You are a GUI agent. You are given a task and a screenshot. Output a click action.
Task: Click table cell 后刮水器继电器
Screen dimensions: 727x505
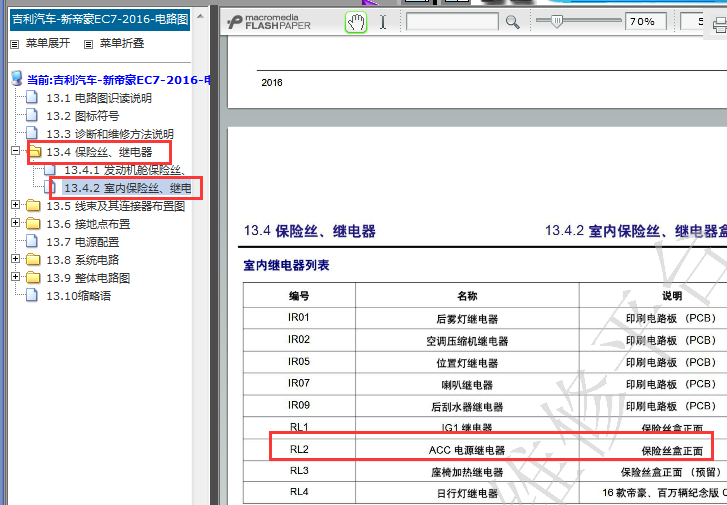pos(467,407)
